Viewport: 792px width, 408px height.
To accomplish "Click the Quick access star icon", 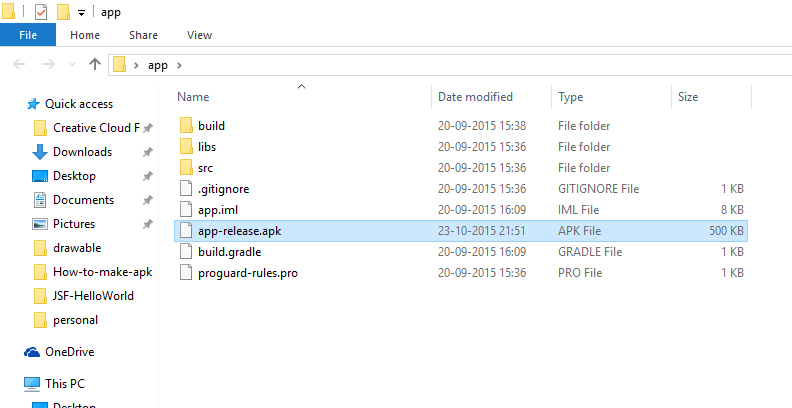I will (x=33, y=104).
